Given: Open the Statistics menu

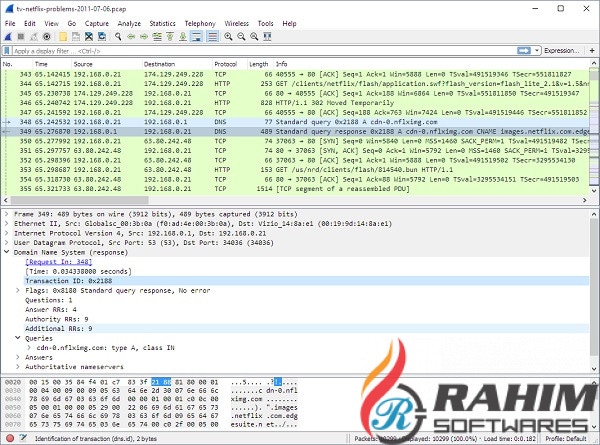Looking at the screenshot, I should coord(162,24).
